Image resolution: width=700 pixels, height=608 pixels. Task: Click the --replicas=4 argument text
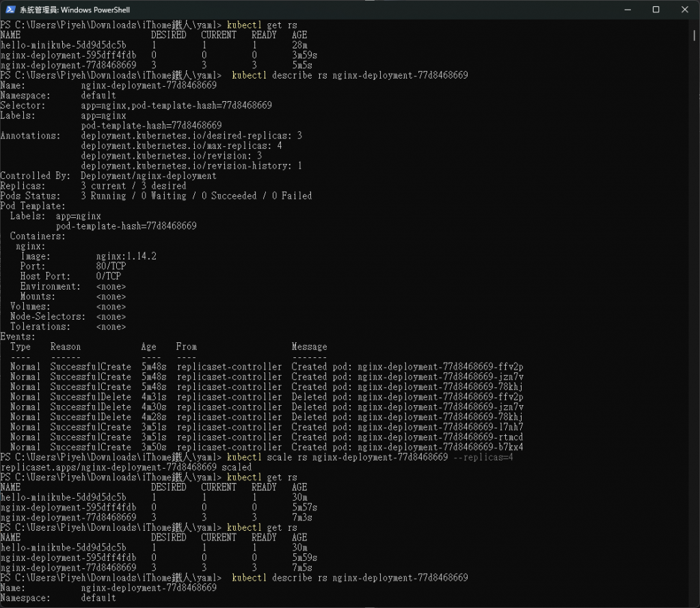(483, 457)
